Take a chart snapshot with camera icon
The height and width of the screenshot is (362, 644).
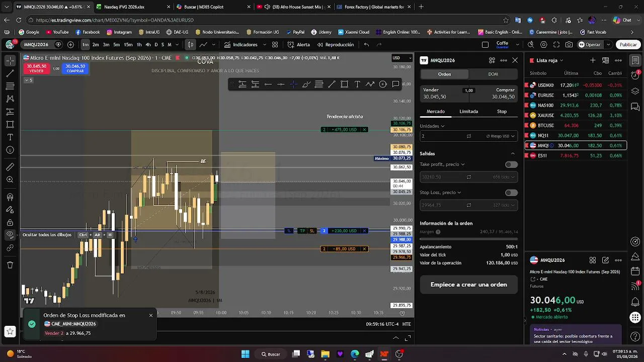pyautogui.click(x=569, y=45)
